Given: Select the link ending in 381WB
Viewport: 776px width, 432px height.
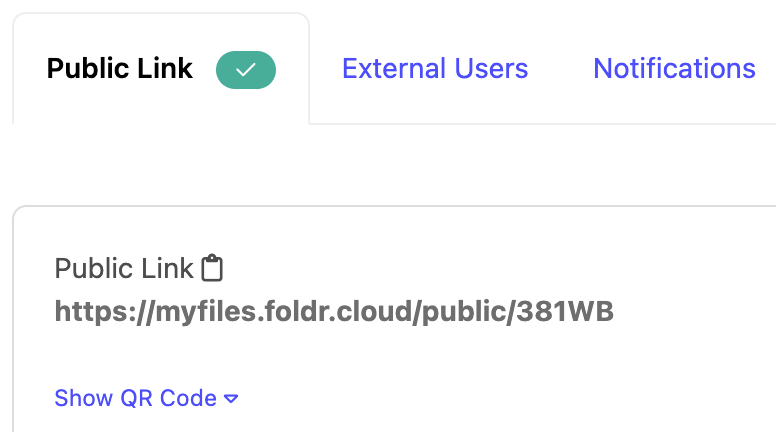Looking at the screenshot, I should click(x=334, y=312).
